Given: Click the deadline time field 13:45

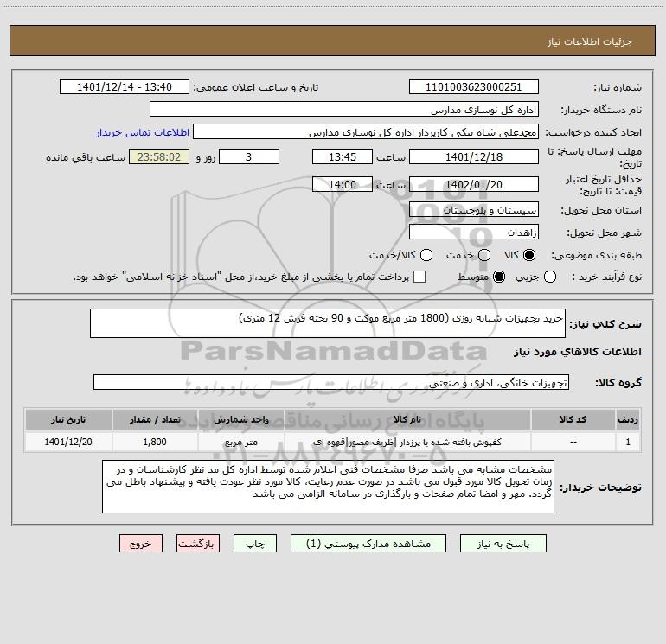Looking at the screenshot, I should pyautogui.click(x=343, y=156).
